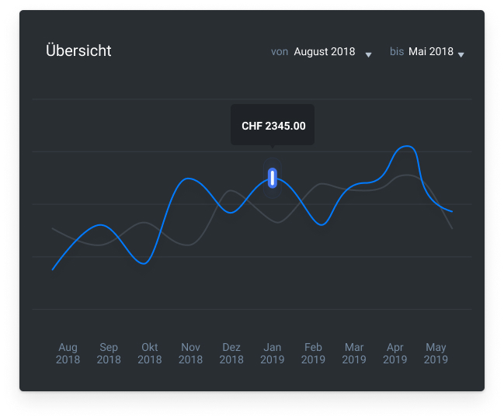This screenshot has width=504, height=420.
Task: Click the blue data point marker on chart
Action: (x=273, y=178)
